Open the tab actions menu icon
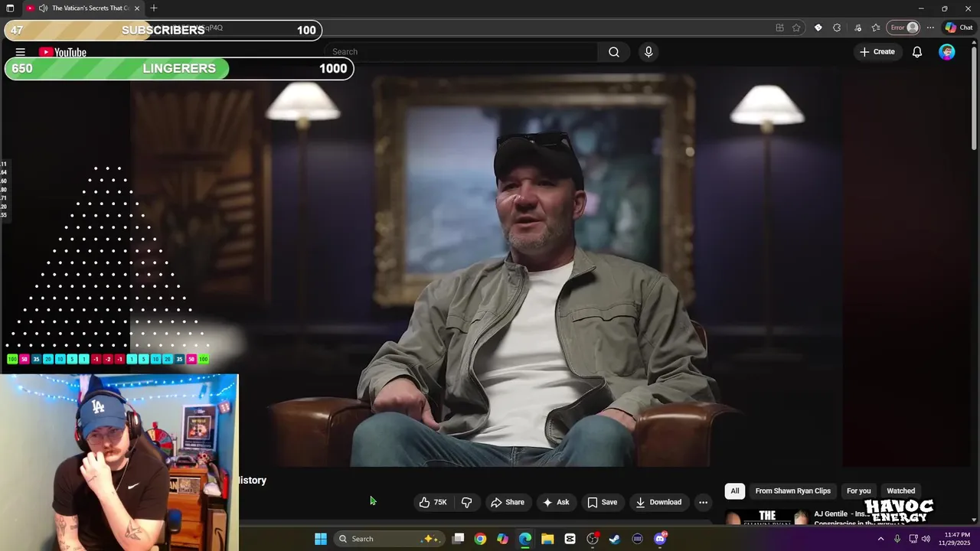This screenshot has width=980, height=551. click(x=10, y=8)
